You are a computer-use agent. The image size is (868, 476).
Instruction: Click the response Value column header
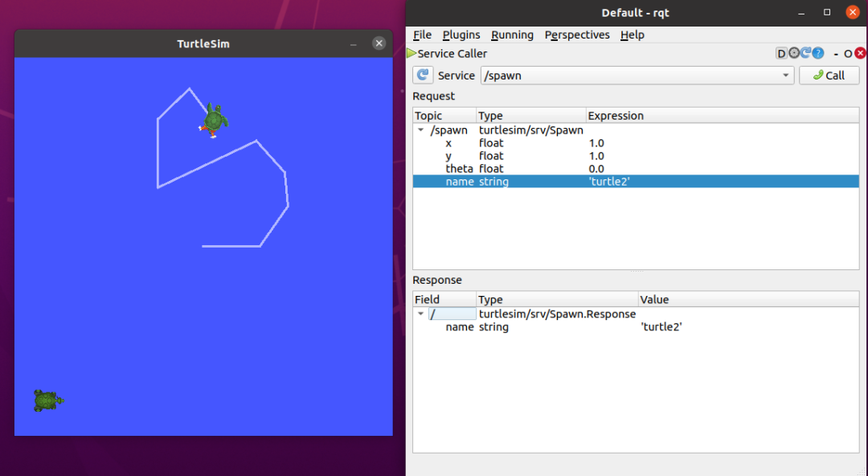click(748, 299)
